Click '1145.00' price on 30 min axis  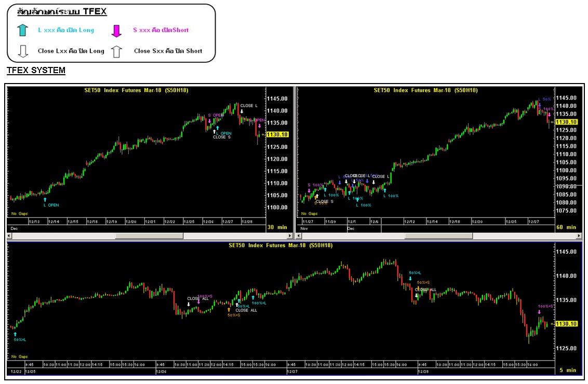point(277,99)
